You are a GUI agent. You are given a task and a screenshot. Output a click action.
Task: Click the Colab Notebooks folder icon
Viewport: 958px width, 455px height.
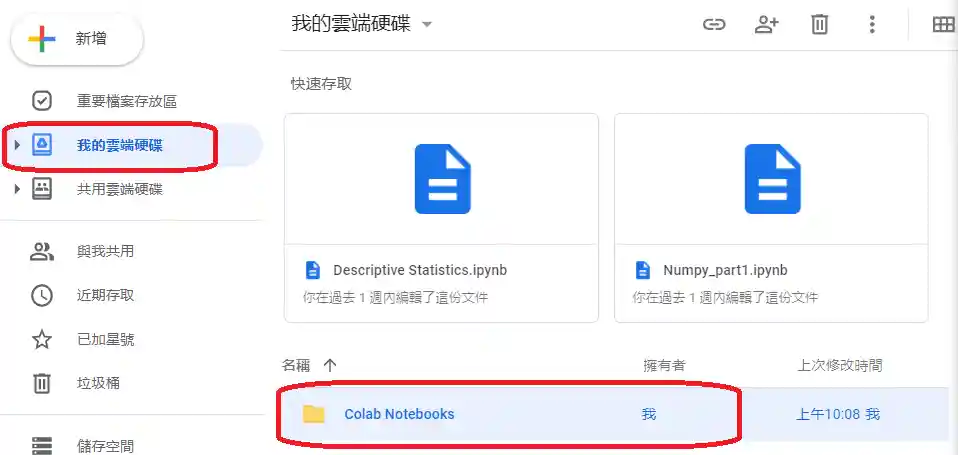coord(313,414)
